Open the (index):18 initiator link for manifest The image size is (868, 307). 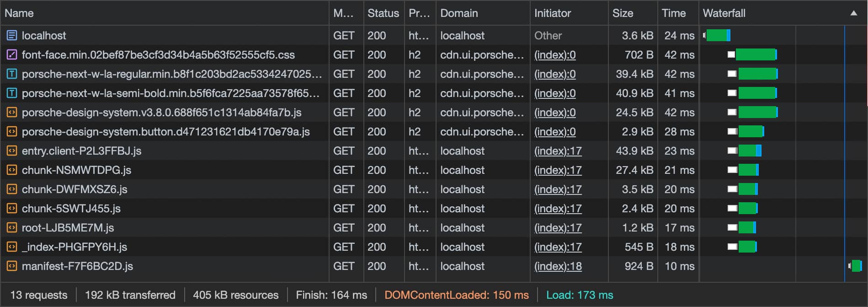pos(558,266)
